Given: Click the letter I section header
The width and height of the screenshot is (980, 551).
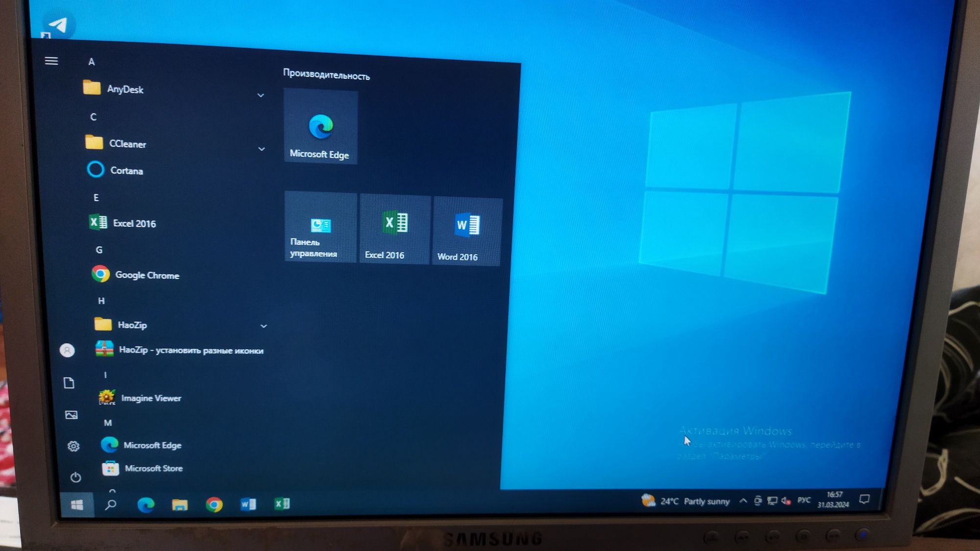Looking at the screenshot, I should point(105,375).
